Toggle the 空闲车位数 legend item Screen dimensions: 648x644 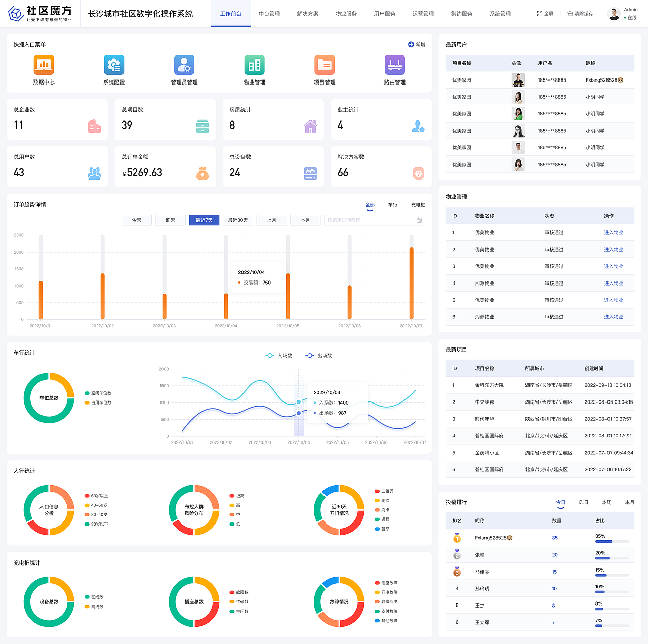click(x=98, y=393)
